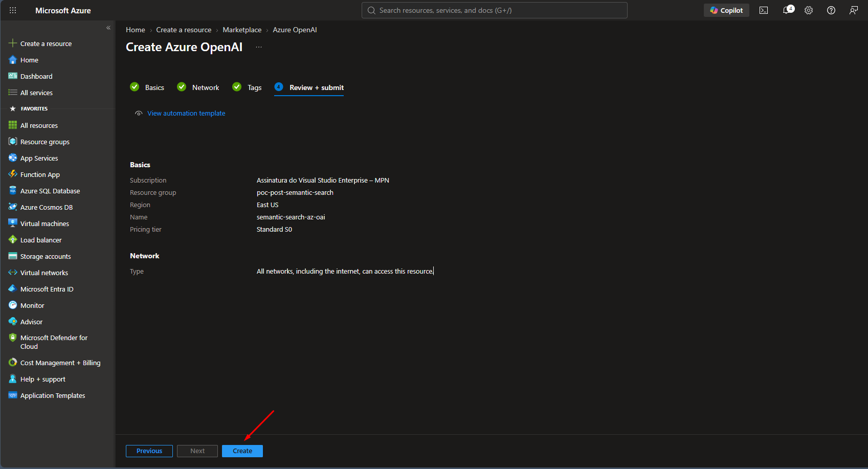Viewport: 868px width, 469px height.
Task: Switch to the Basics tab
Action: 147,87
